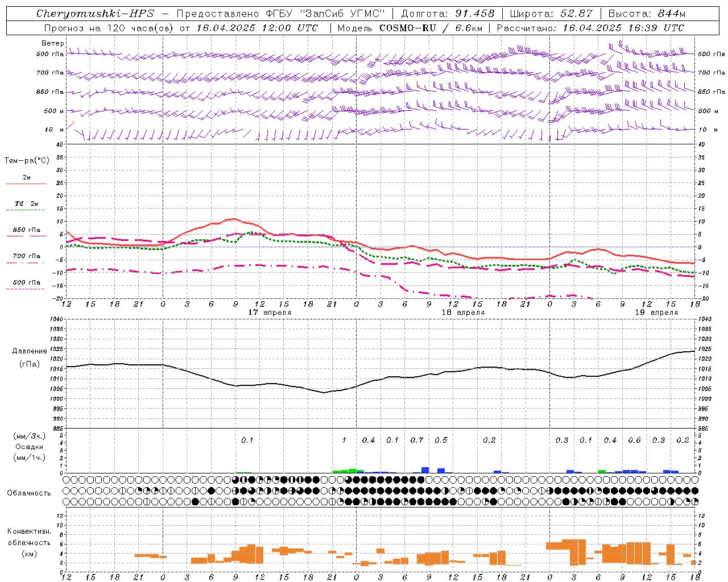Click the precipitation value "0.6"
The height and width of the screenshot is (582, 728).
tap(634, 440)
